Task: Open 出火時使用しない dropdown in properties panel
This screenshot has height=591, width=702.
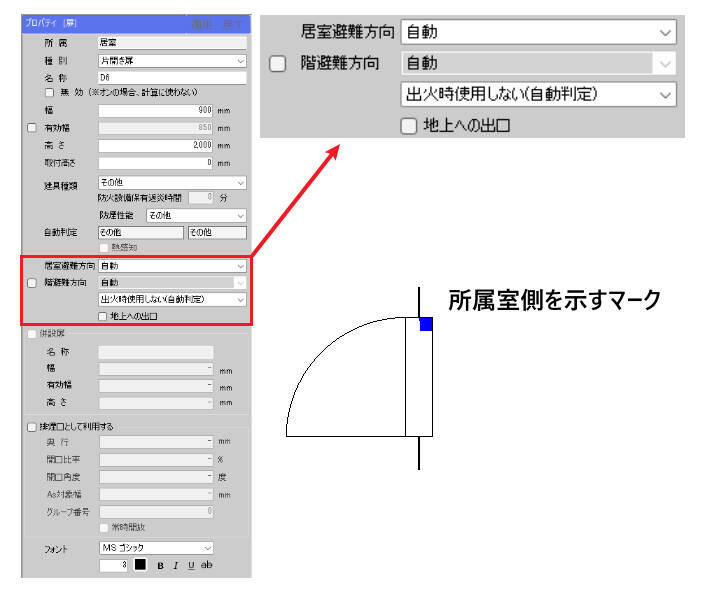Action: pos(172,299)
